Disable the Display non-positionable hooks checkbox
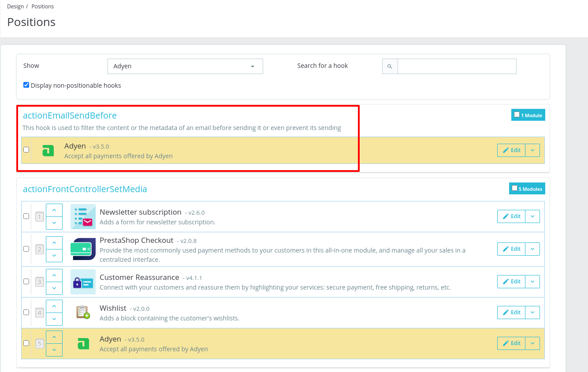Image resolution: width=588 pixels, height=372 pixels. 26,85
